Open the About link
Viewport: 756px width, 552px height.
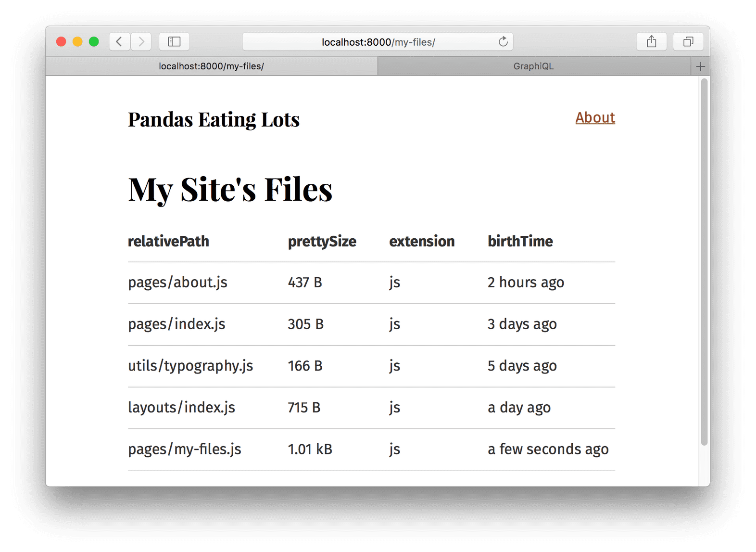pos(595,117)
